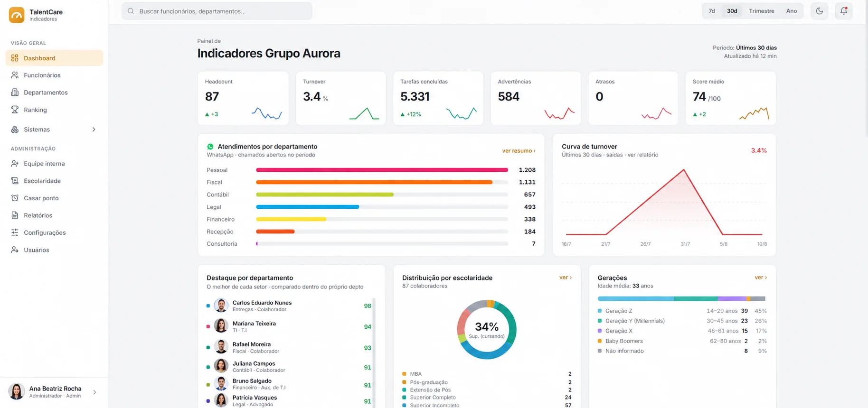The image size is (868, 408).
Task: Click 'ver relatório' in Curva de turnover
Action: coord(643,155)
